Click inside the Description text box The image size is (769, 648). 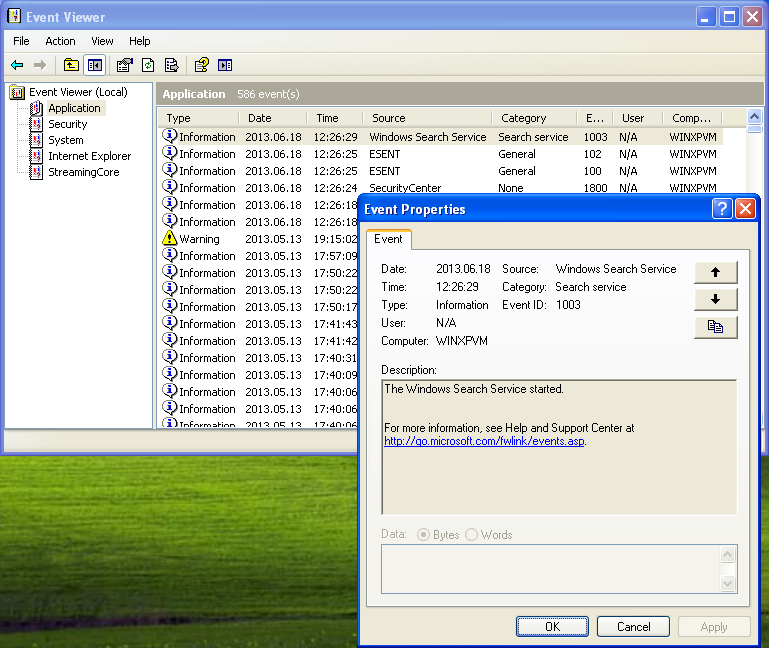[559, 447]
